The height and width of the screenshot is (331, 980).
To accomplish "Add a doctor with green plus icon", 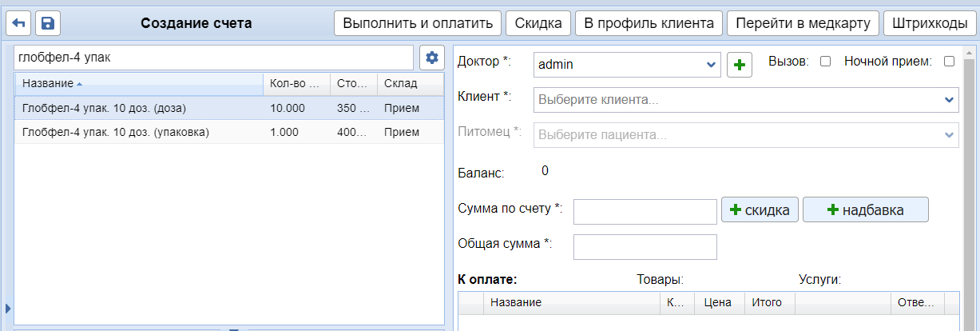I will point(740,65).
